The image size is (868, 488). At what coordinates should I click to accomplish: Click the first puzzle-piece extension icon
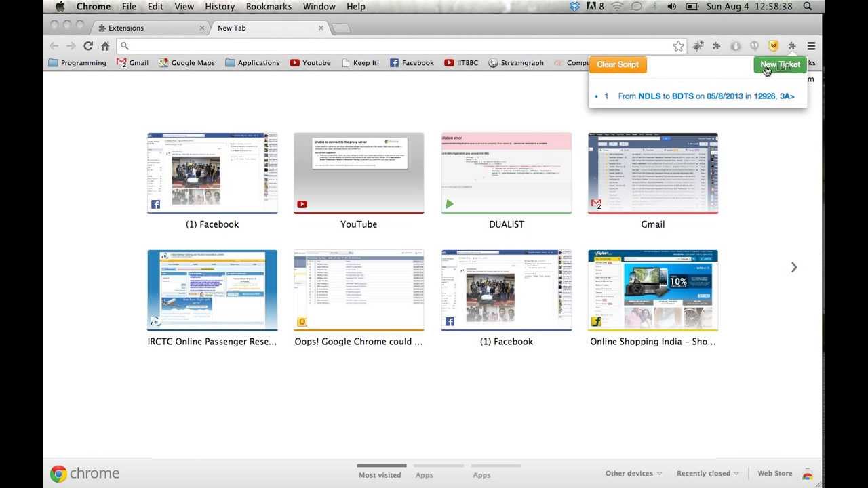point(716,46)
